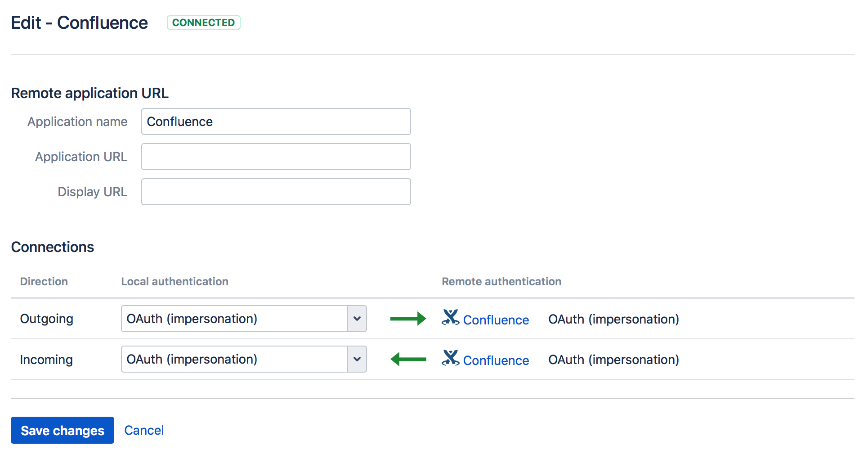Click into the Application URL field
The image size is (868, 459).
click(x=276, y=157)
